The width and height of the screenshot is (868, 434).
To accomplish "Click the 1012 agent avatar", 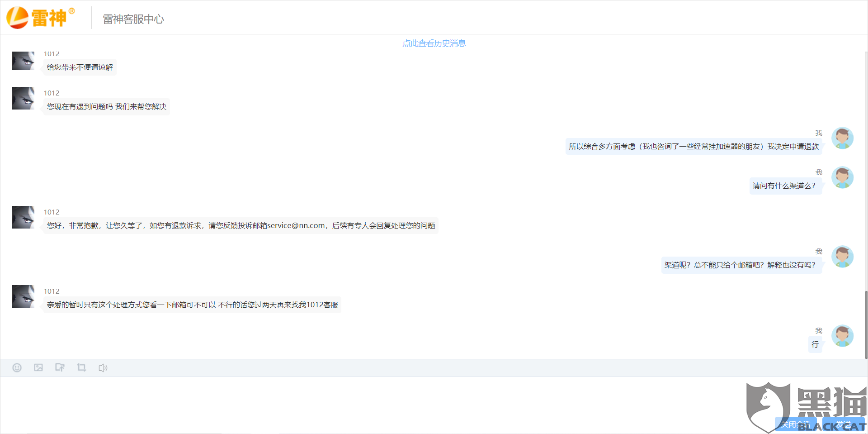I will (x=23, y=217).
